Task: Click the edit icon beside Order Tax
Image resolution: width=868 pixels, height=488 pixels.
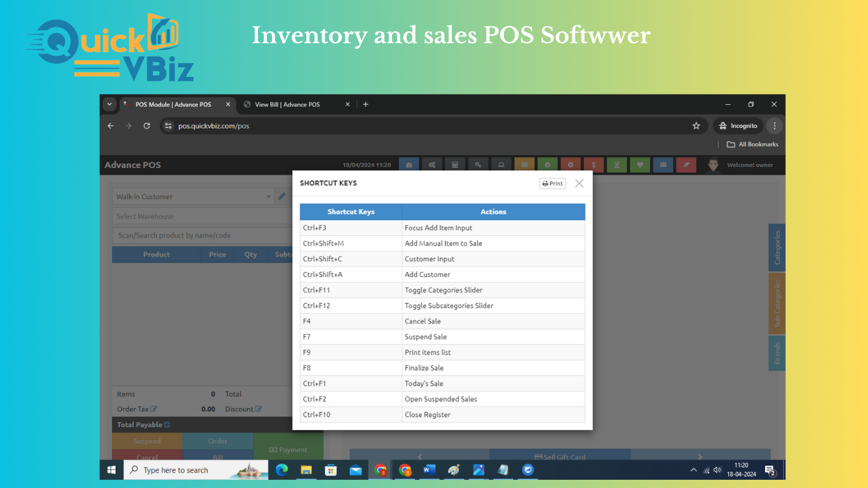Action: click(x=154, y=409)
